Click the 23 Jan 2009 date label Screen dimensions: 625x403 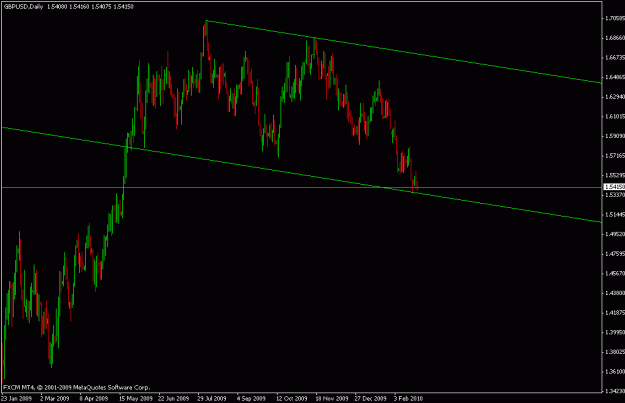point(17,398)
